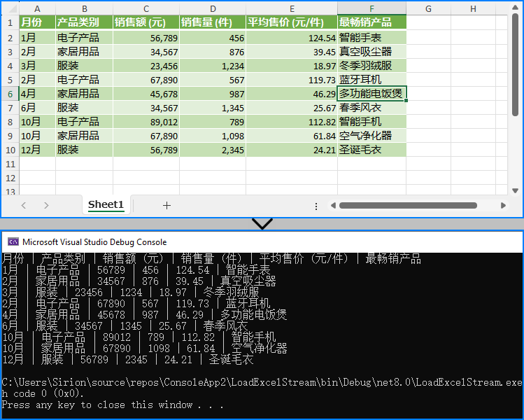Select column E header

pyautogui.click(x=292, y=8)
